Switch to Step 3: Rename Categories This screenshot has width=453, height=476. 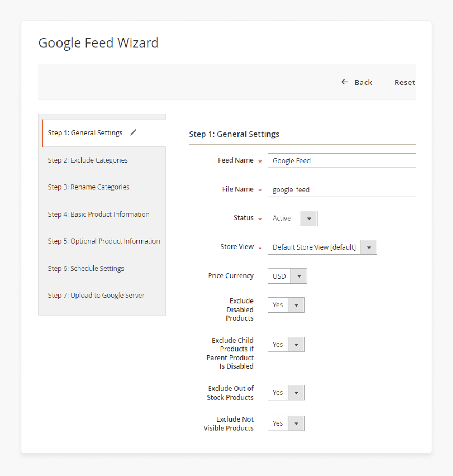[x=89, y=187]
